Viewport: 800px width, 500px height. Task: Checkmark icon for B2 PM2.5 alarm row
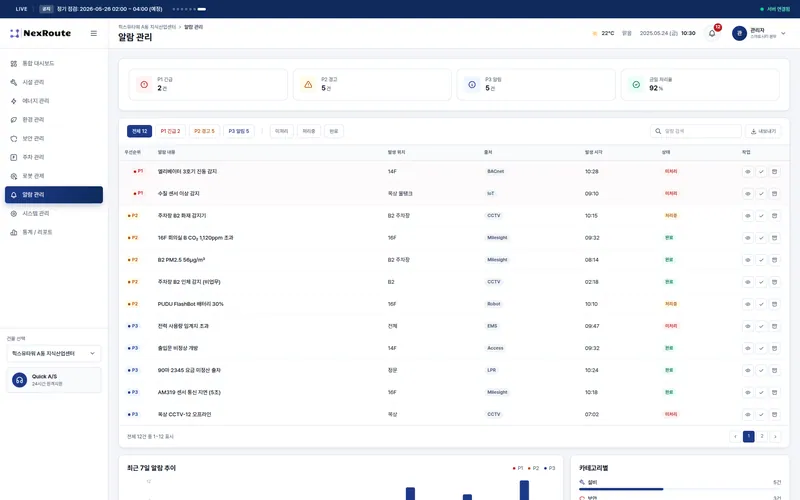(x=761, y=260)
